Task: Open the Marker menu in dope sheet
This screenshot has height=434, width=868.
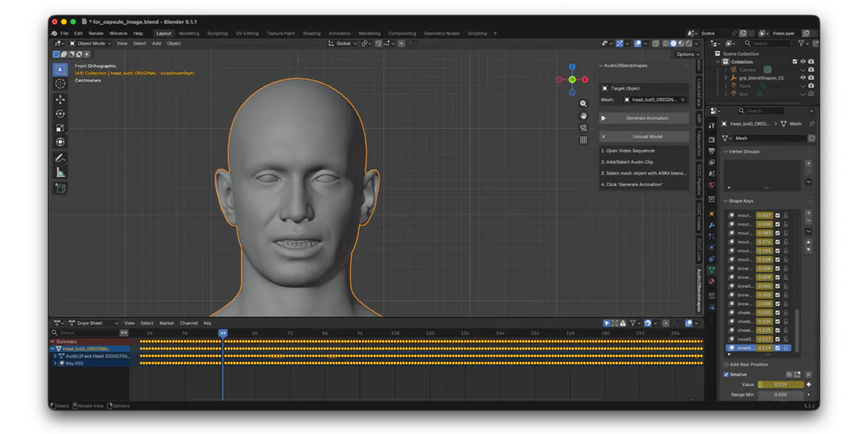Action: pos(166,323)
